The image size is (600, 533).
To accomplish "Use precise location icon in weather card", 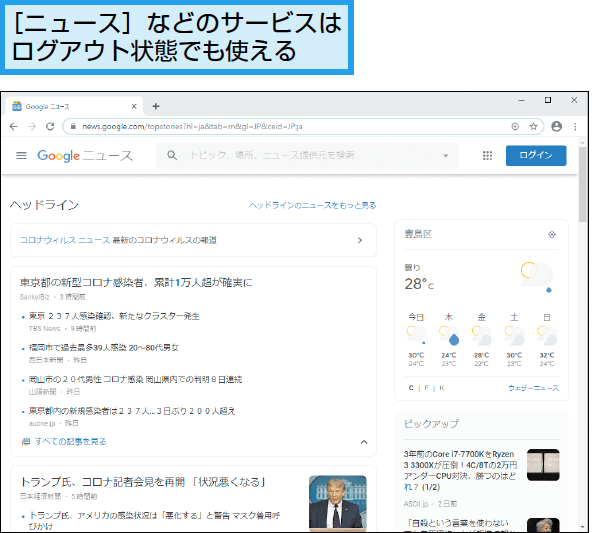I will 552,234.
